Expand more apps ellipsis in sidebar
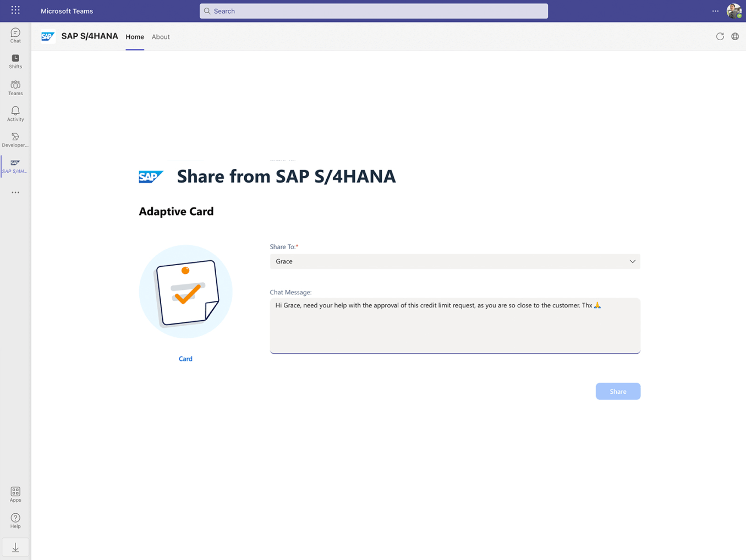Viewport: 746px width, 560px height. click(x=15, y=193)
